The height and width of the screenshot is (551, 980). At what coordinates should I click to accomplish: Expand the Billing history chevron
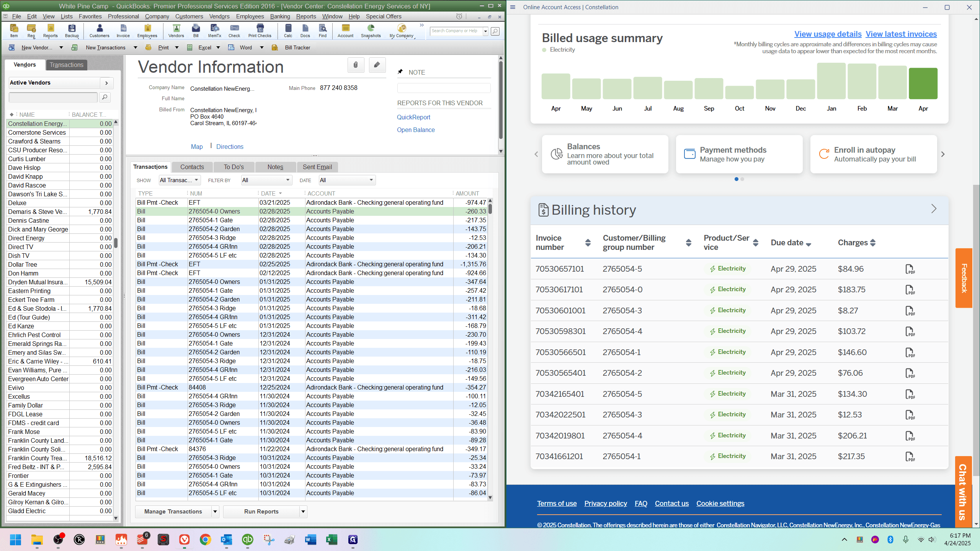934,209
